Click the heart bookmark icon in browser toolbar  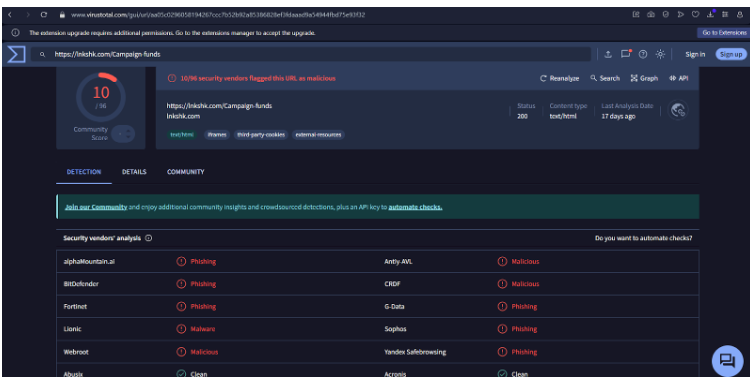click(695, 15)
